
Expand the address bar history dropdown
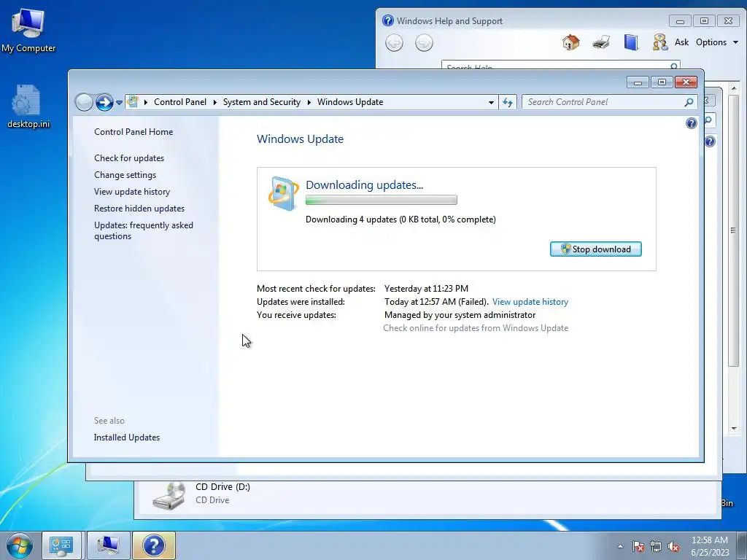click(x=491, y=102)
